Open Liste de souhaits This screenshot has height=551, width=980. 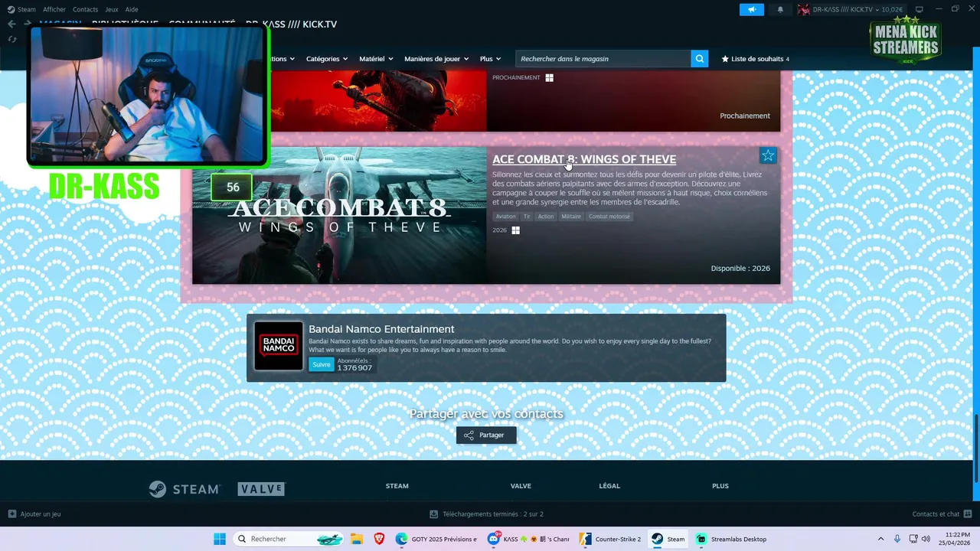755,59
